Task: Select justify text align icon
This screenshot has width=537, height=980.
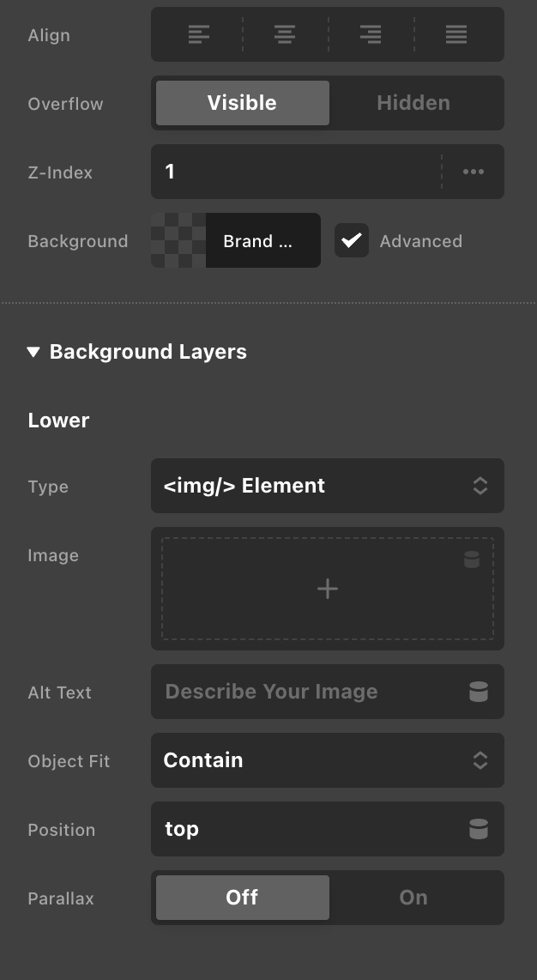Action: click(x=456, y=34)
